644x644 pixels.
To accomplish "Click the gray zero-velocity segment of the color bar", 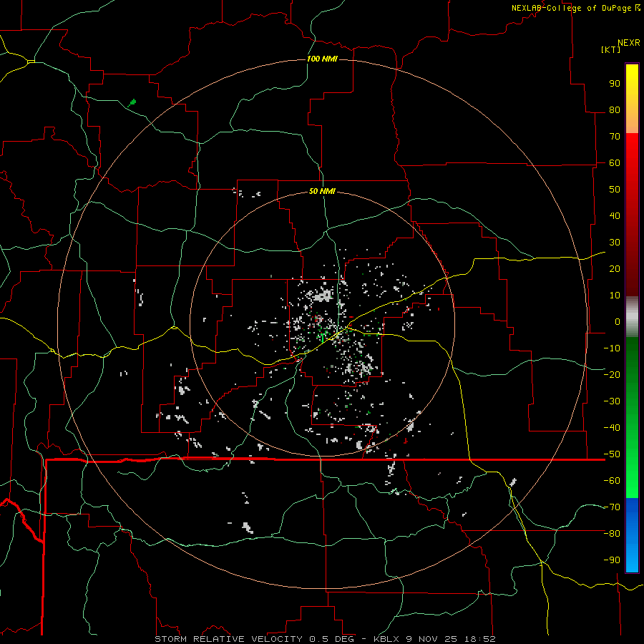I will tap(632, 317).
